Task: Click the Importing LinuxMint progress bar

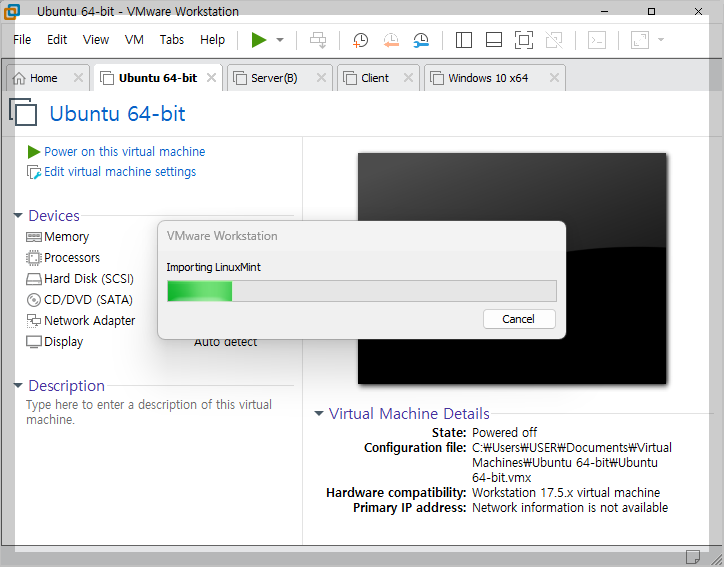Action: tap(362, 291)
